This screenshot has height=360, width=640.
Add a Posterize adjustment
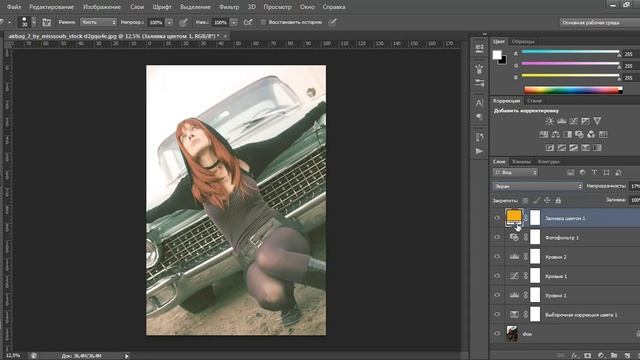point(562,148)
